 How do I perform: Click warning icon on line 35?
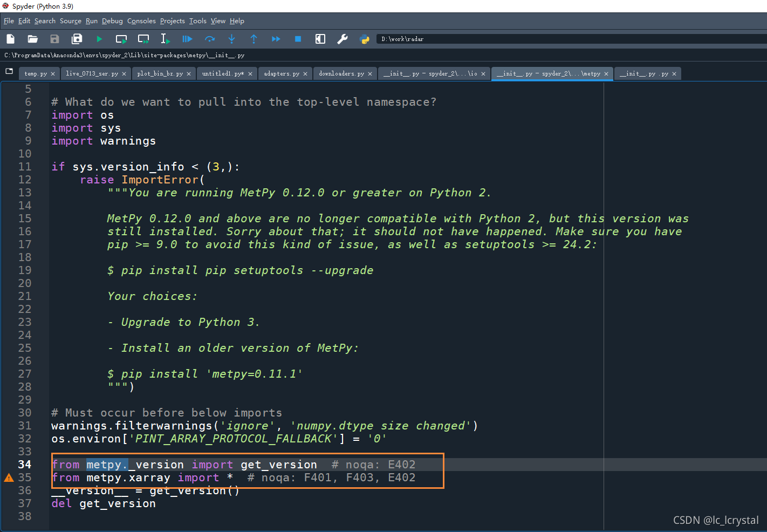9,478
